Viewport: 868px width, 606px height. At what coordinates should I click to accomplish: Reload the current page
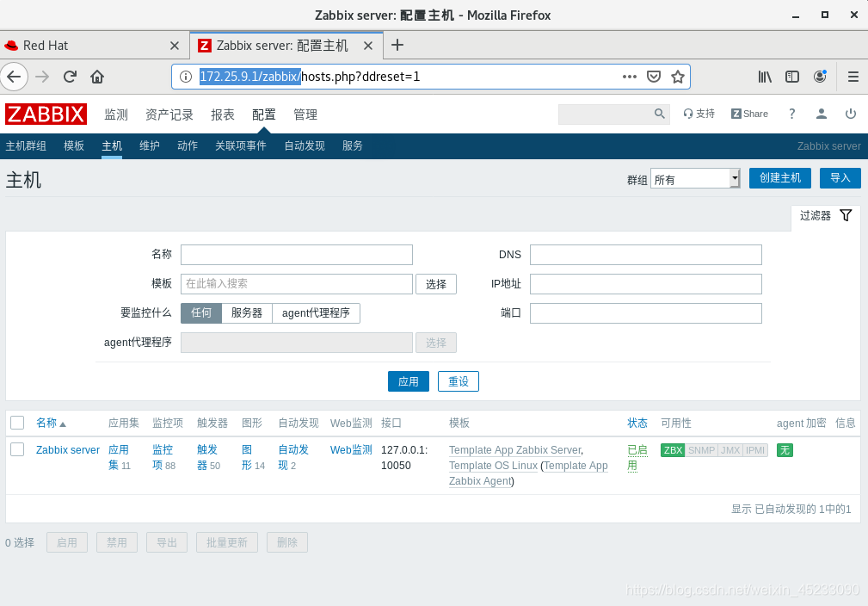[70, 77]
